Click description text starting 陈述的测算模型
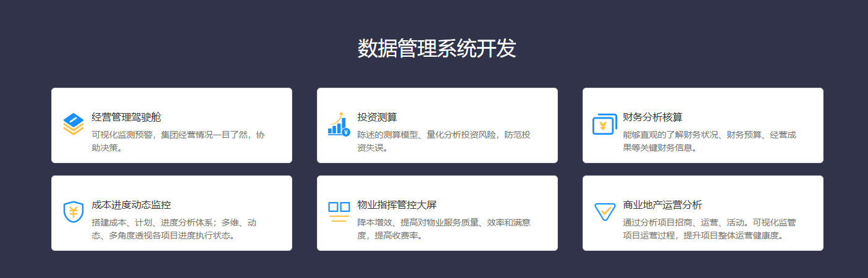This screenshot has height=278, width=868. point(444,141)
